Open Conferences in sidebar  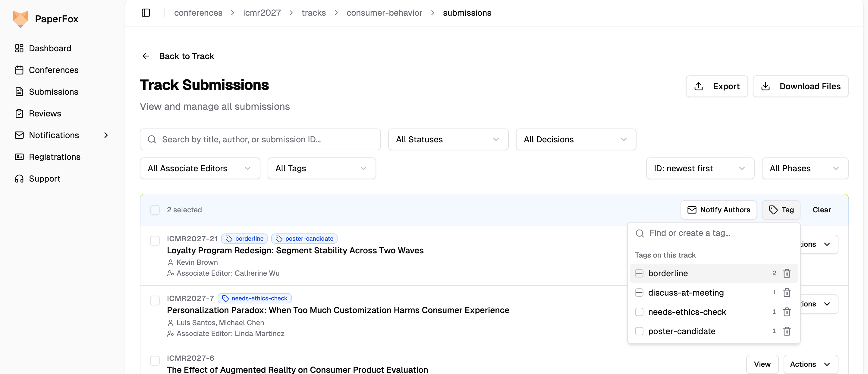[x=54, y=70]
